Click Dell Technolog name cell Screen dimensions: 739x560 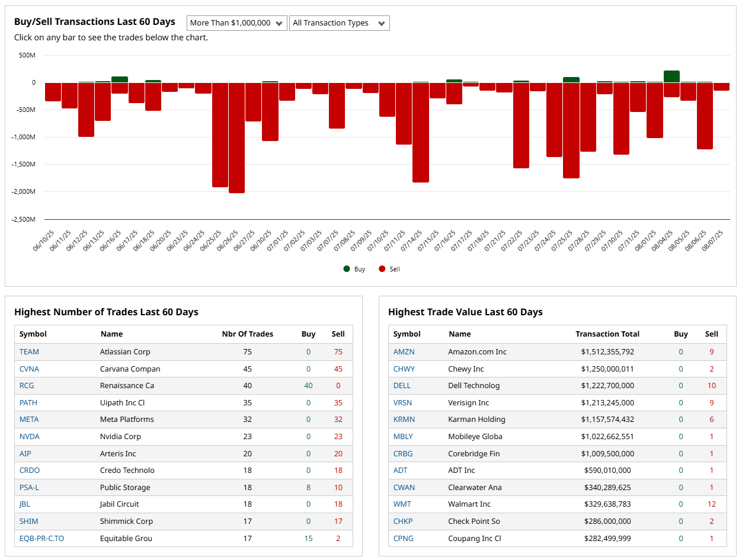coord(475,386)
